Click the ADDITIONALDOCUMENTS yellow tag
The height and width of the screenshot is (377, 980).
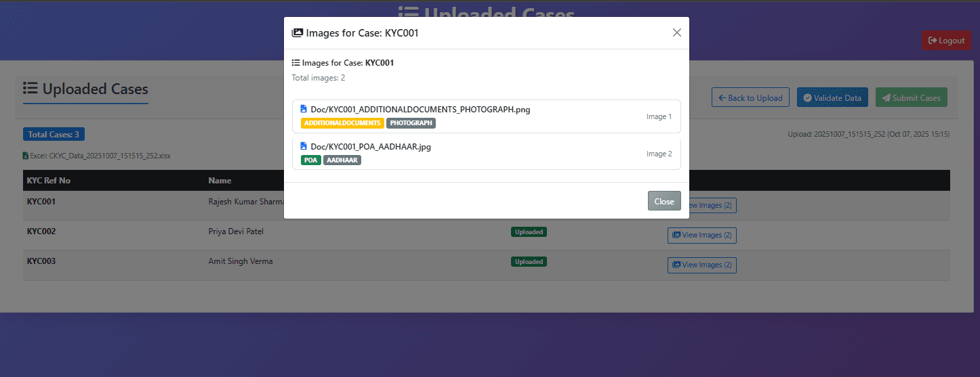(342, 123)
